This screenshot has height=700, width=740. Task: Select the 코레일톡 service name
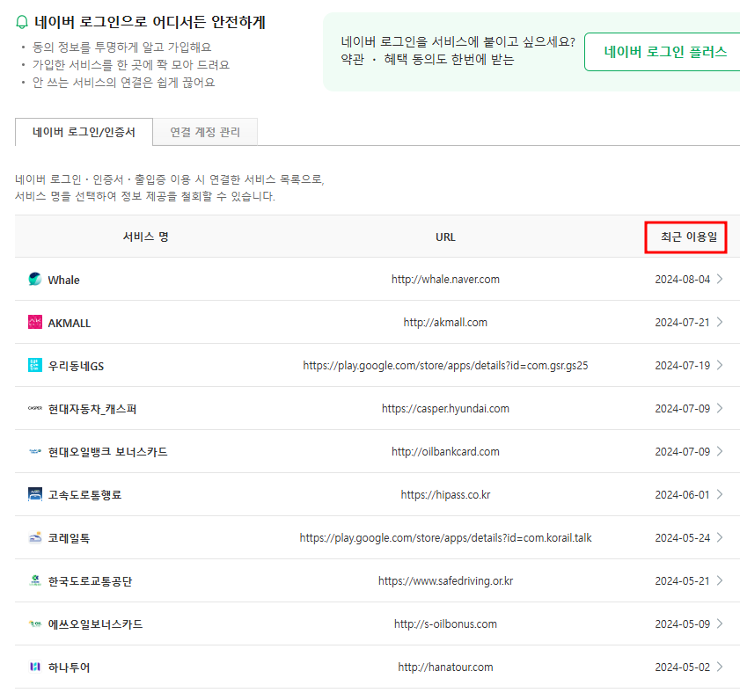[x=69, y=538]
